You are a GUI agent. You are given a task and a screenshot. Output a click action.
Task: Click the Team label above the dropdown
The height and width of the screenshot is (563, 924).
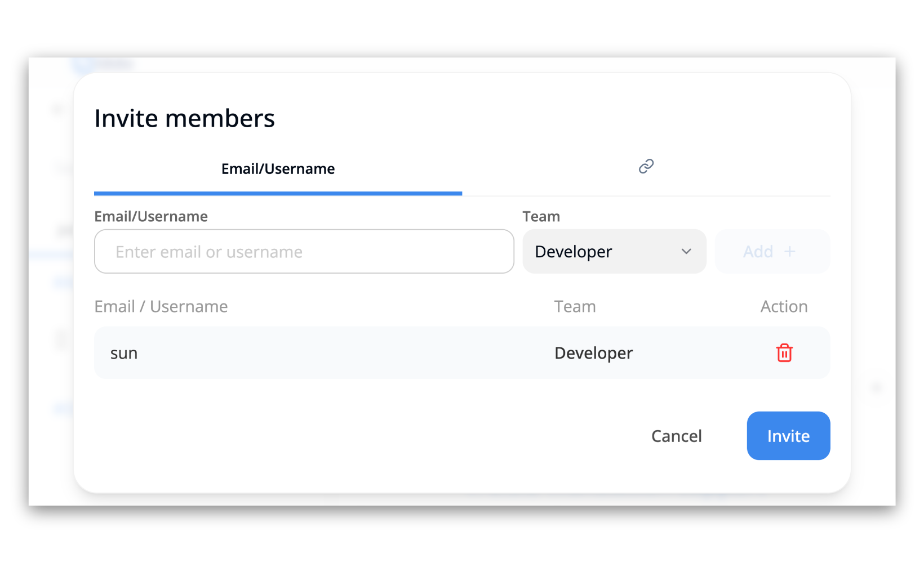(x=541, y=216)
